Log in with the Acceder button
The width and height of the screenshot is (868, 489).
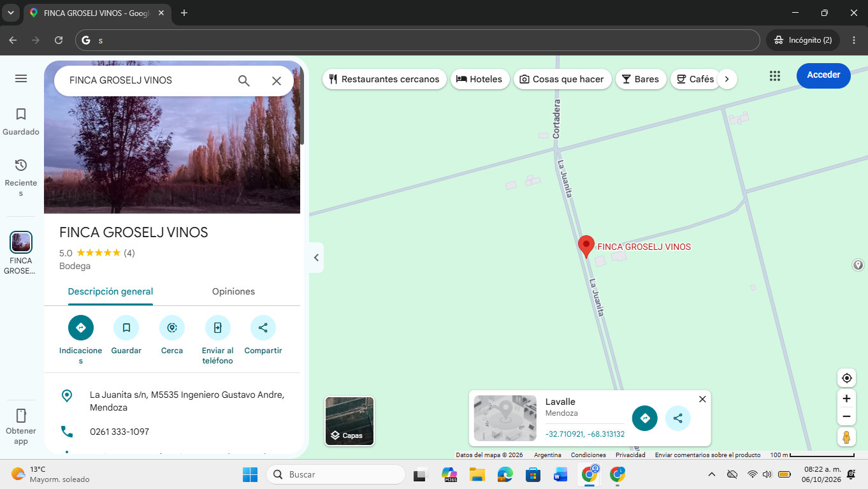(x=823, y=75)
